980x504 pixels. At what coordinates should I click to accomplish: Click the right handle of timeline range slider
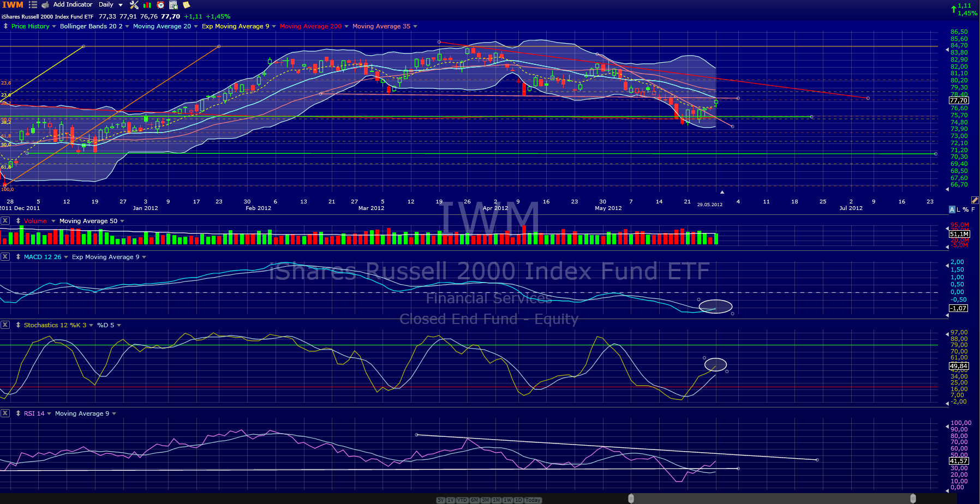tap(913, 499)
